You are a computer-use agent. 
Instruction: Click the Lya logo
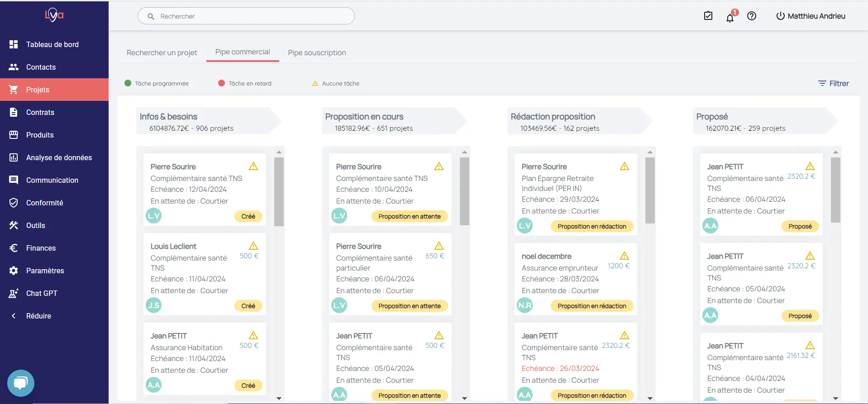54,15
